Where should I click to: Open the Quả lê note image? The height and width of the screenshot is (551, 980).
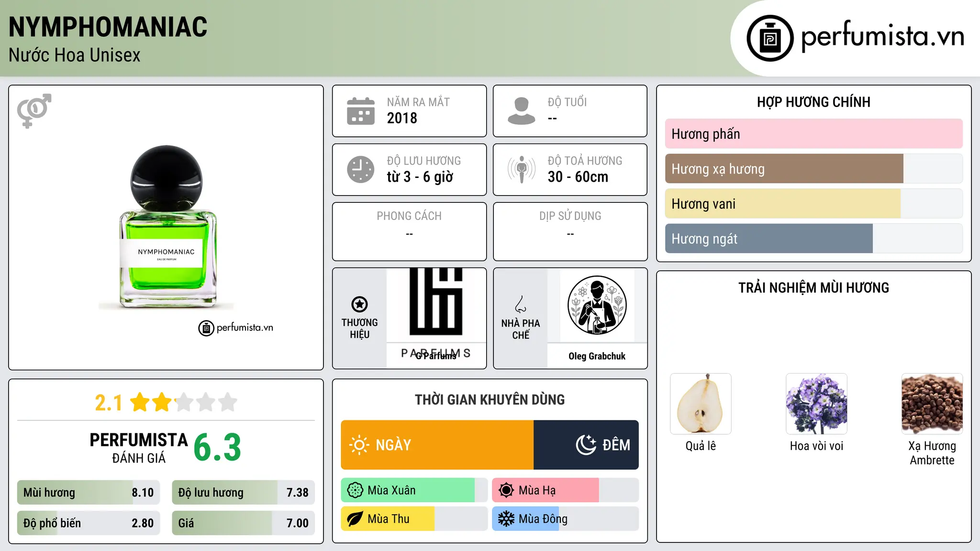(701, 404)
